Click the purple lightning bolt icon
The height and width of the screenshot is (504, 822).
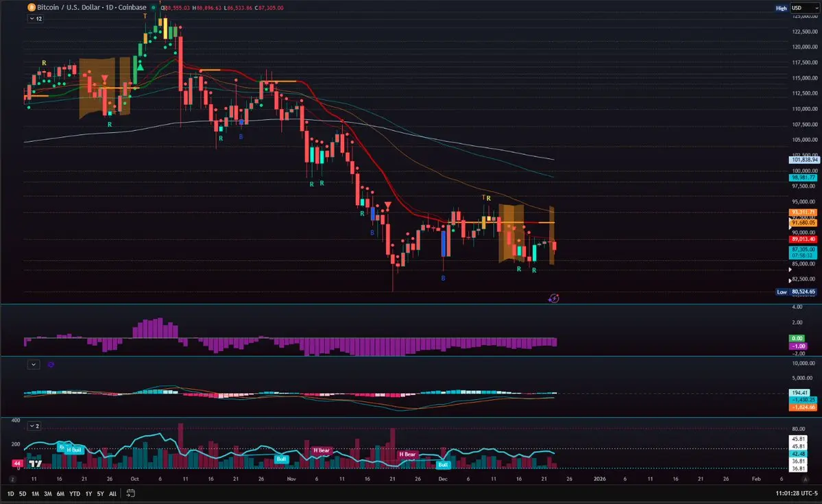(553, 298)
